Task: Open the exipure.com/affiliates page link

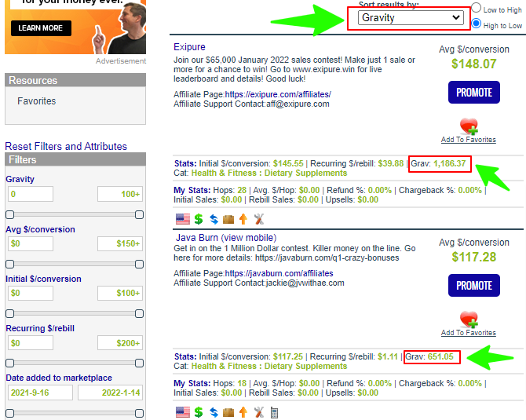Action: coord(278,95)
